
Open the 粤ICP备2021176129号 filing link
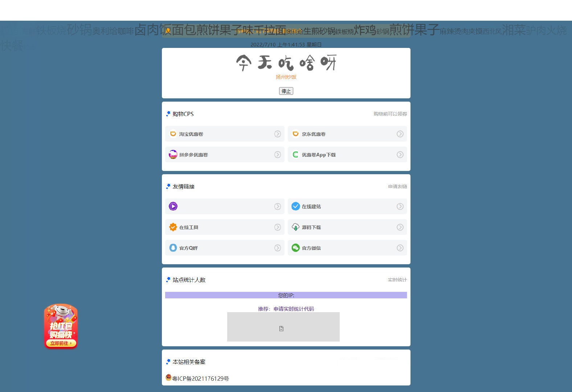pos(200,379)
